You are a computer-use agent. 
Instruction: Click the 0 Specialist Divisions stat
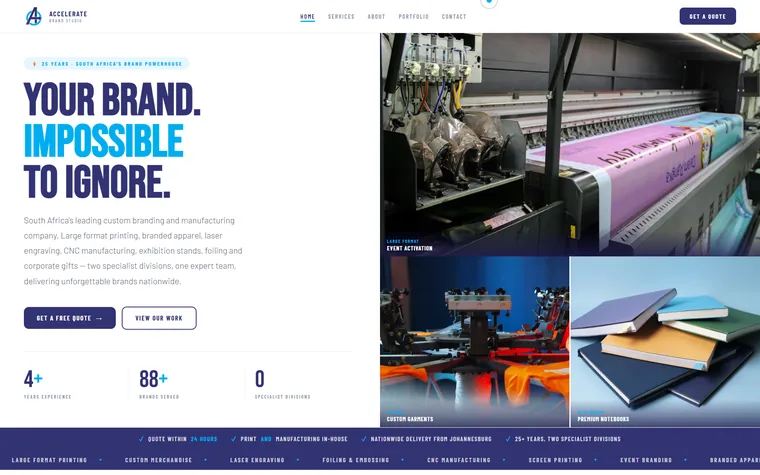click(283, 383)
